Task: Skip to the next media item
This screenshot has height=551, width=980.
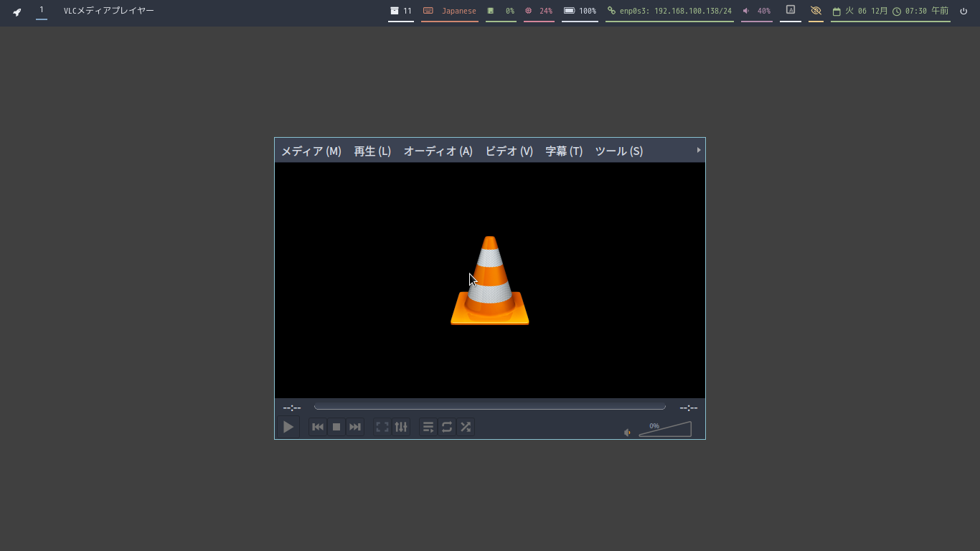Action: tap(355, 427)
